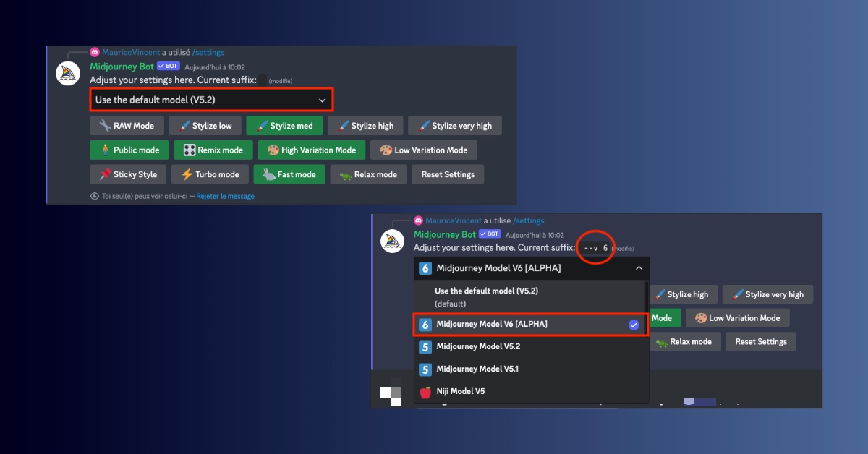This screenshot has height=454, width=868.
Task: Select Midjourney Model V5.2 from the list
Action: 477,347
